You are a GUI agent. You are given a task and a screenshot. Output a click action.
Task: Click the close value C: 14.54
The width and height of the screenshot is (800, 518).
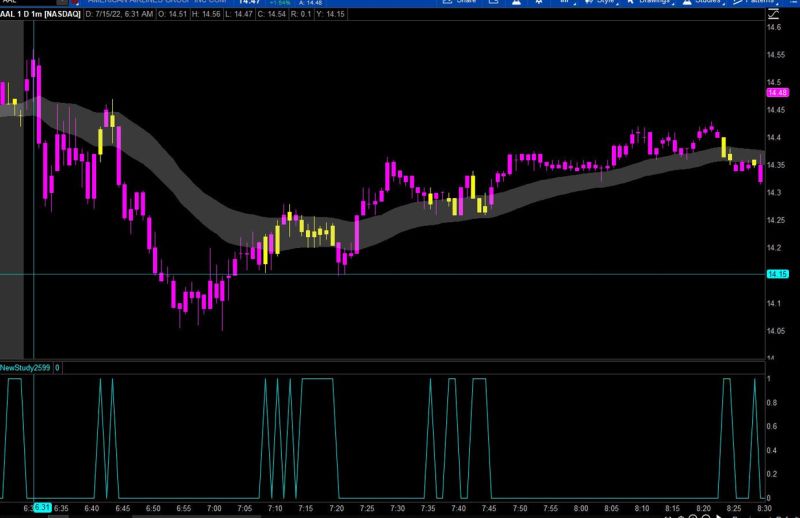pyautogui.click(x=271, y=14)
